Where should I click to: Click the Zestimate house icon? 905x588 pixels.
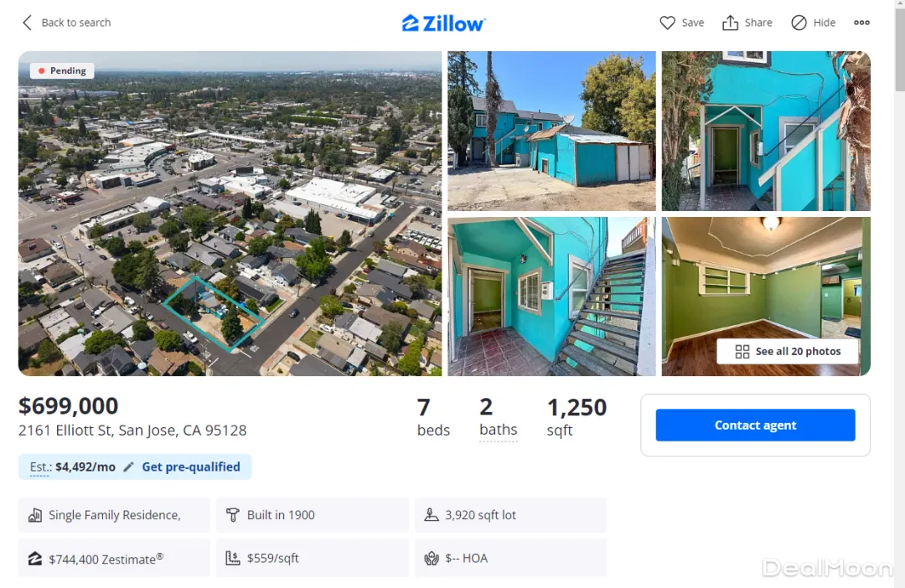point(35,559)
